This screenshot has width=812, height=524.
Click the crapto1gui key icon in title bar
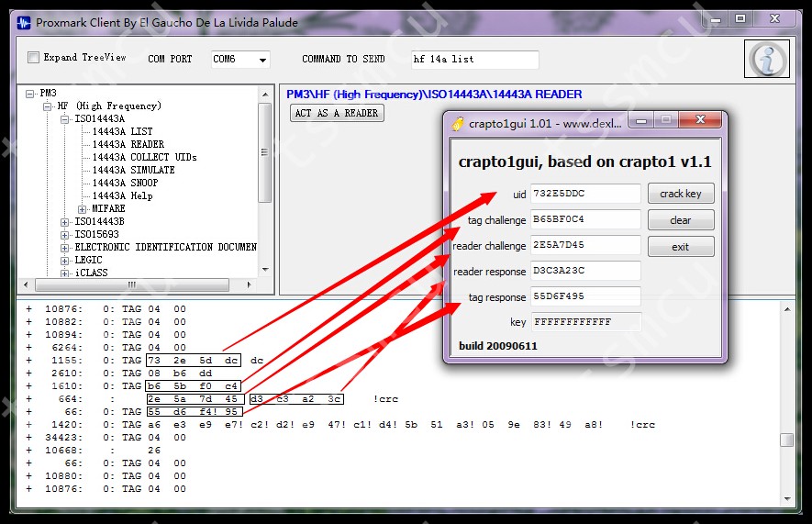[x=456, y=122]
